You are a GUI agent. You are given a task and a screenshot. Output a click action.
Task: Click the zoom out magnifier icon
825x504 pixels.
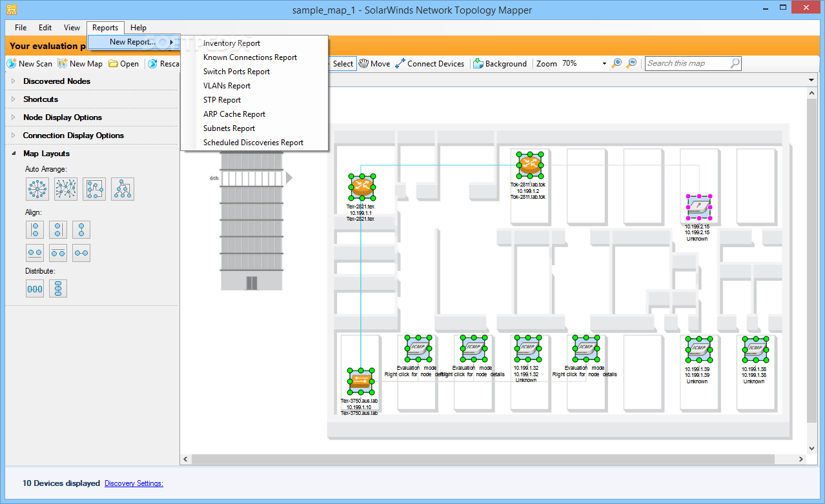(632, 63)
